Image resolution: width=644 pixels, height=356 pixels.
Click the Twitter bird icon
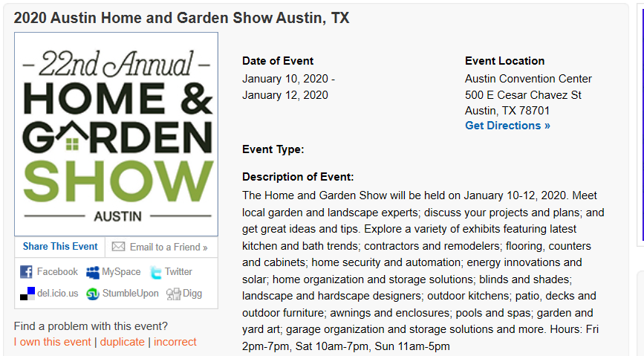(156, 272)
